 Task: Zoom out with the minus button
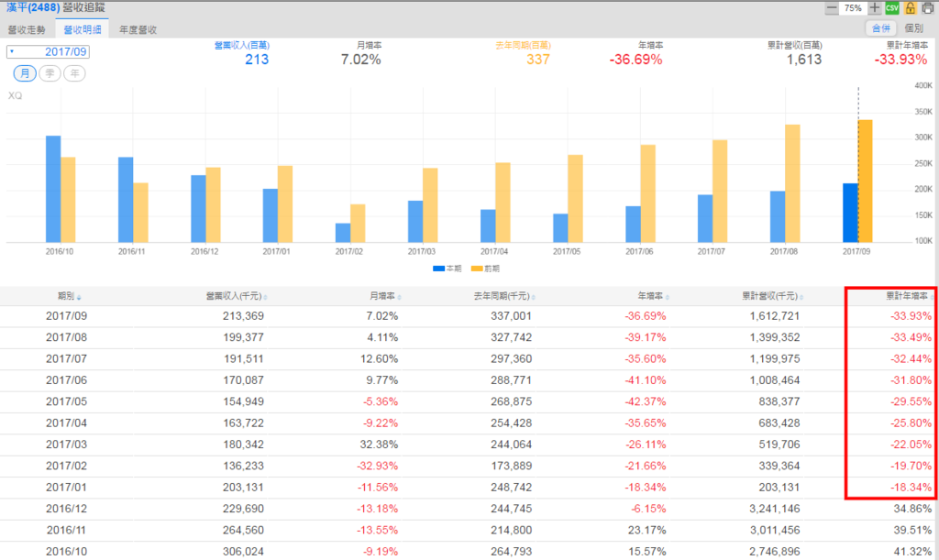point(831,8)
